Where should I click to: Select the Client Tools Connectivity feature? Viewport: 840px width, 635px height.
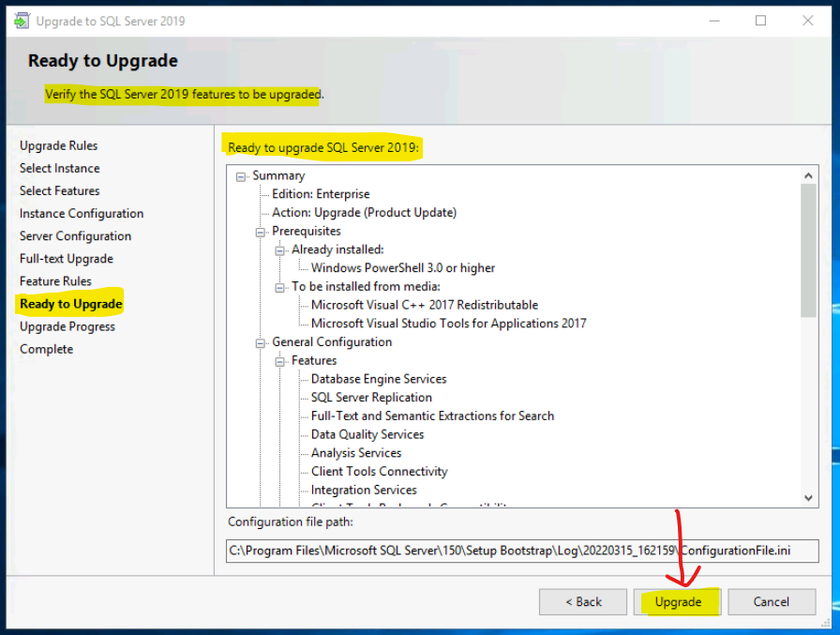[x=380, y=472]
